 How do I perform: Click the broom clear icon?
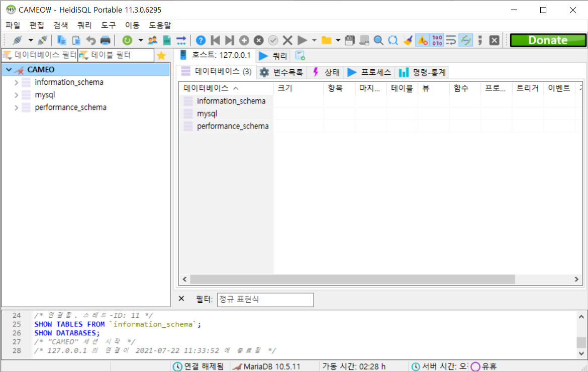click(x=408, y=40)
